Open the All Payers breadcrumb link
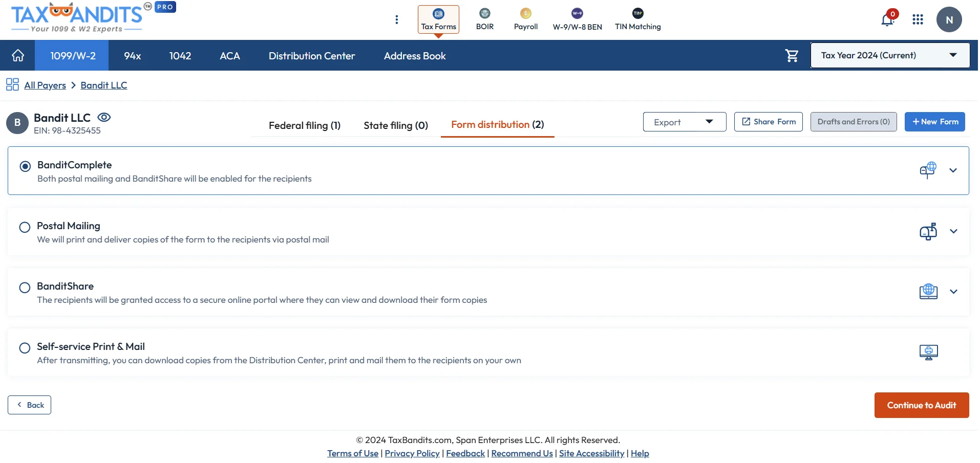The width and height of the screenshot is (980, 463). (45, 85)
